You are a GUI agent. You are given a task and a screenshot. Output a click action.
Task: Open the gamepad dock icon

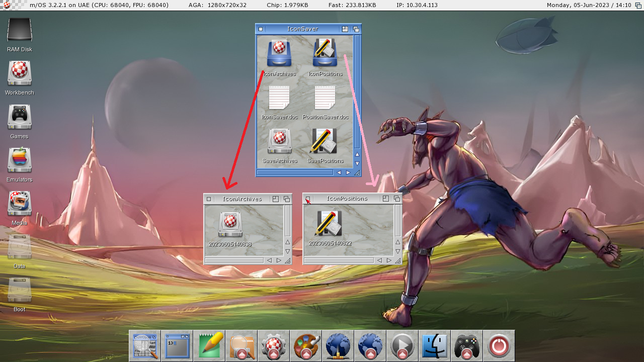467,346
